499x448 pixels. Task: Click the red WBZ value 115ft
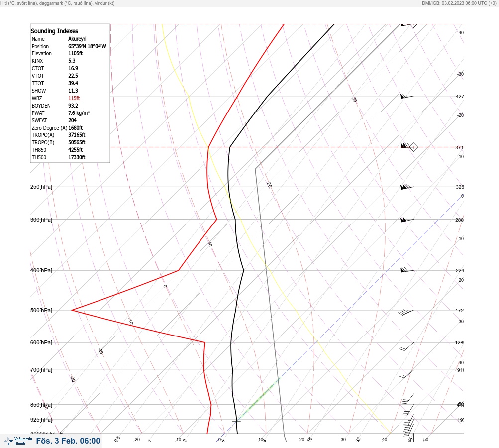point(74,98)
